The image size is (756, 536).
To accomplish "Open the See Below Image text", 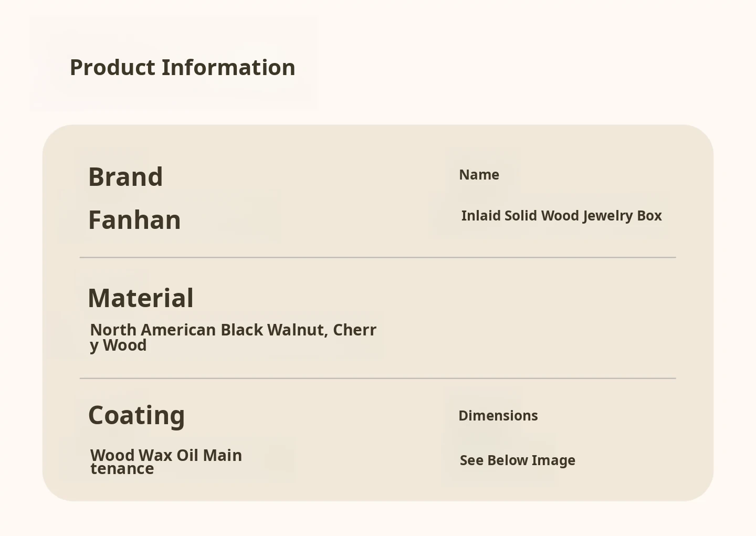I will (517, 460).
